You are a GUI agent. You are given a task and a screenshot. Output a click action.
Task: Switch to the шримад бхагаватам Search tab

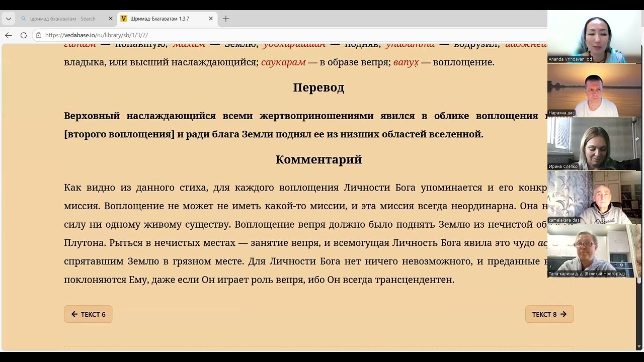66,19
